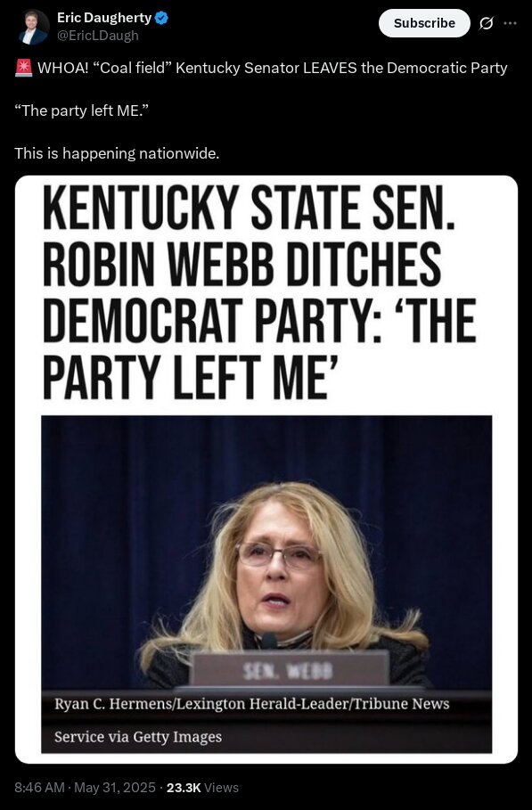View the 23.3K Views count
This screenshot has height=810, width=532.
coord(202,787)
